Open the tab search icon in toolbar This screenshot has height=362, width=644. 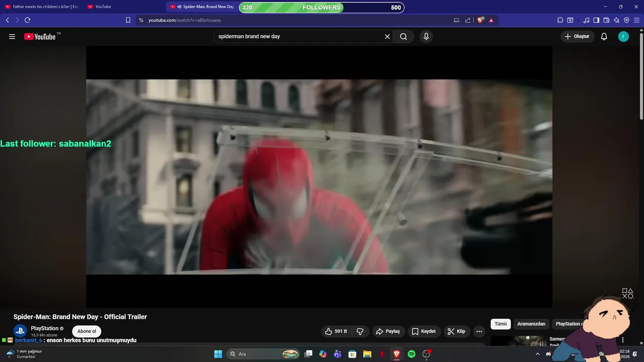click(570, 20)
